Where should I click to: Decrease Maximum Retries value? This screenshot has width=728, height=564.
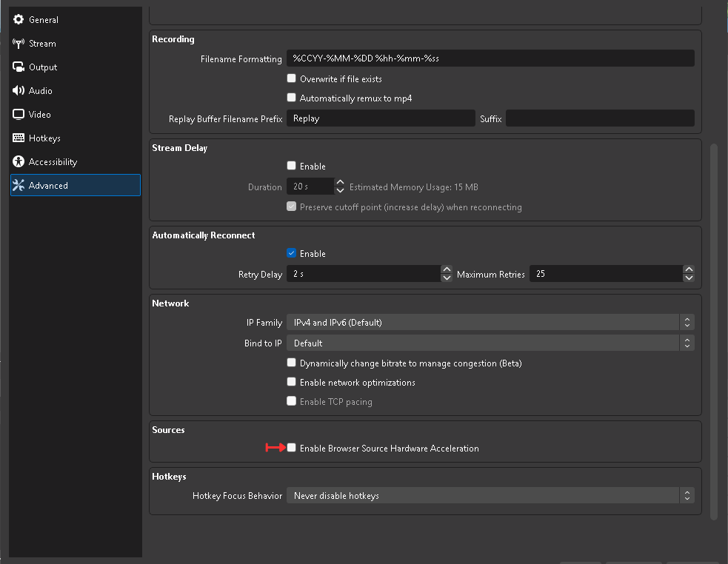(x=689, y=278)
